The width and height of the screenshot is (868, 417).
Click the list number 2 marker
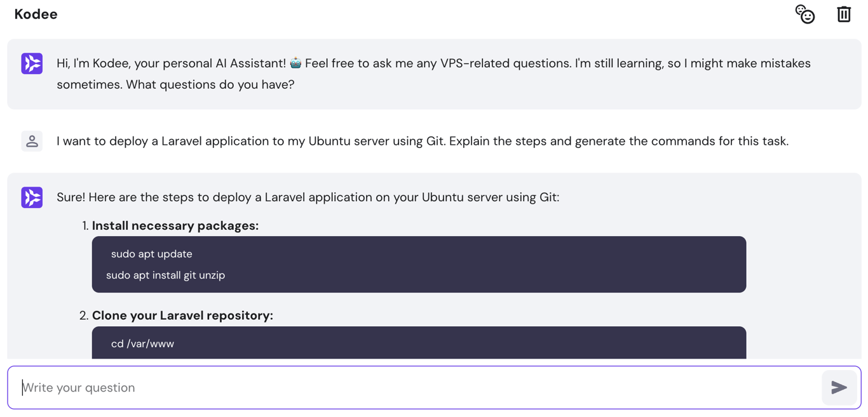click(84, 316)
